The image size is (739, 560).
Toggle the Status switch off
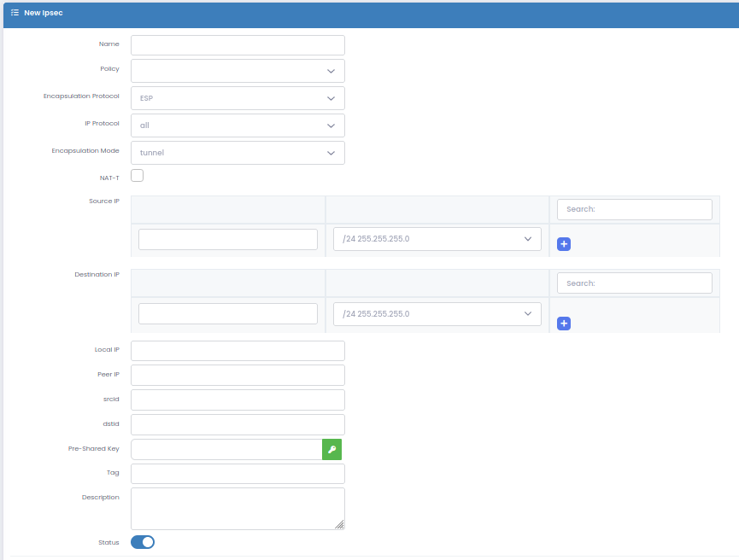143,542
